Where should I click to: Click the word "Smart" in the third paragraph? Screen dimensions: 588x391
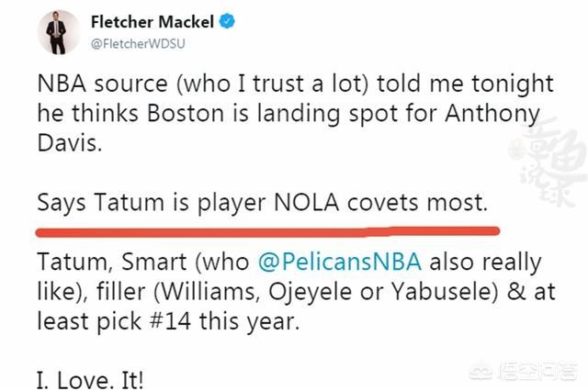coord(153,262)
